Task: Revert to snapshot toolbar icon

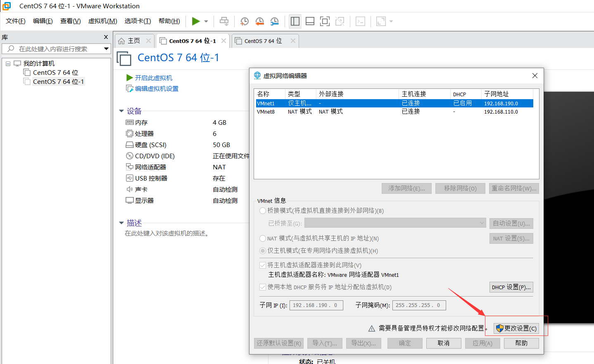Action: click(259, 21)
